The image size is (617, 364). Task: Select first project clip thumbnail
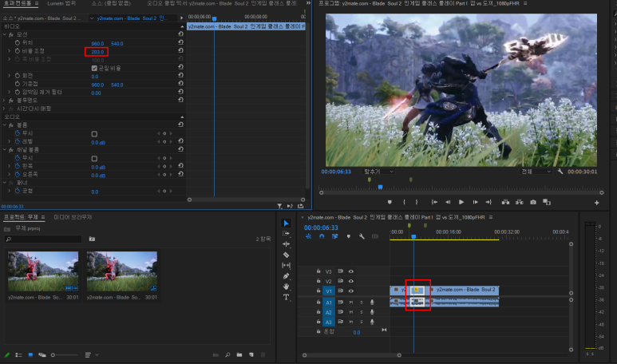[43, 271]
